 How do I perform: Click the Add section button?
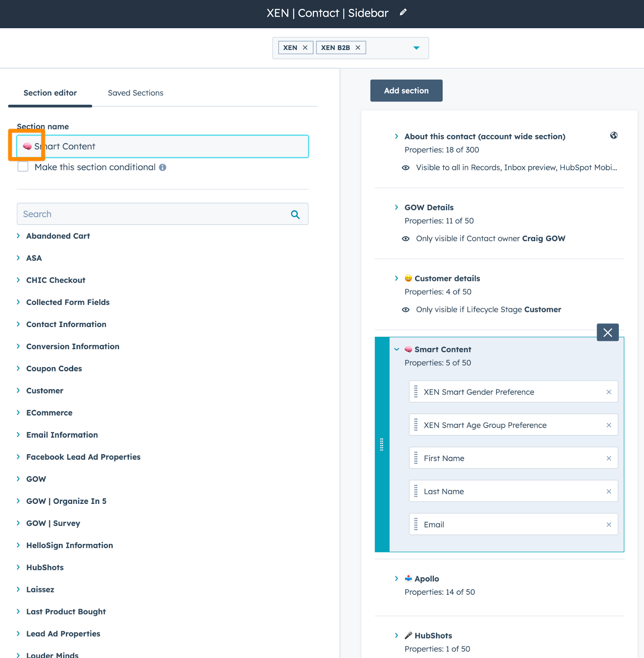coord(406,90)
